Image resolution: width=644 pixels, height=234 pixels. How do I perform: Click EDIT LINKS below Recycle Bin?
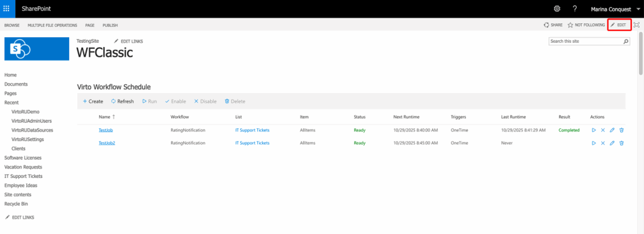pyautogui.click(x=19, y=218)
